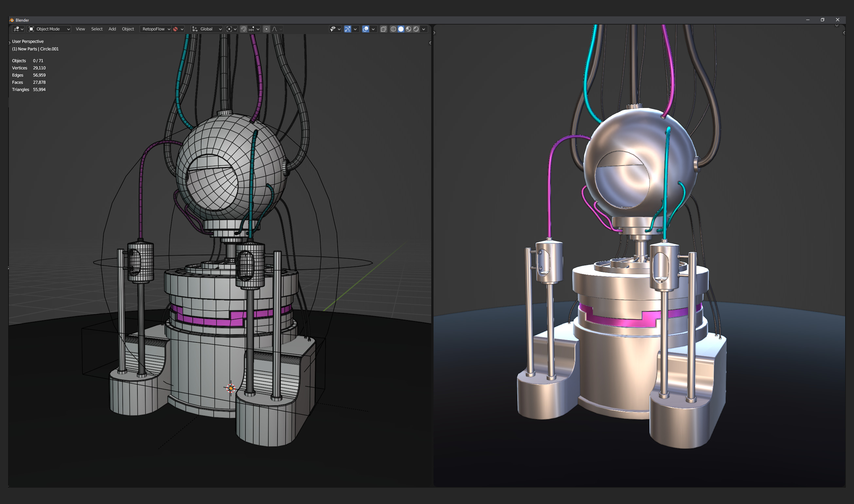Open the Add menu
The image size is (854, 504).
tap(112, 29)
